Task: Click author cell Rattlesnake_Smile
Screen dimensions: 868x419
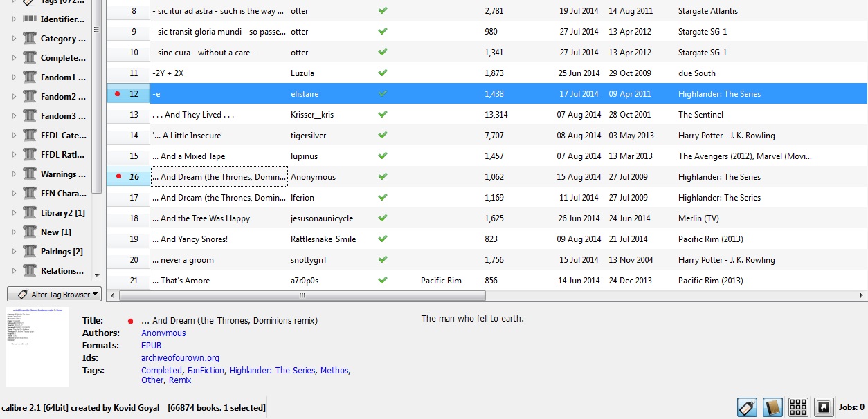Action: pyautogui.click(x=323, y=239)
